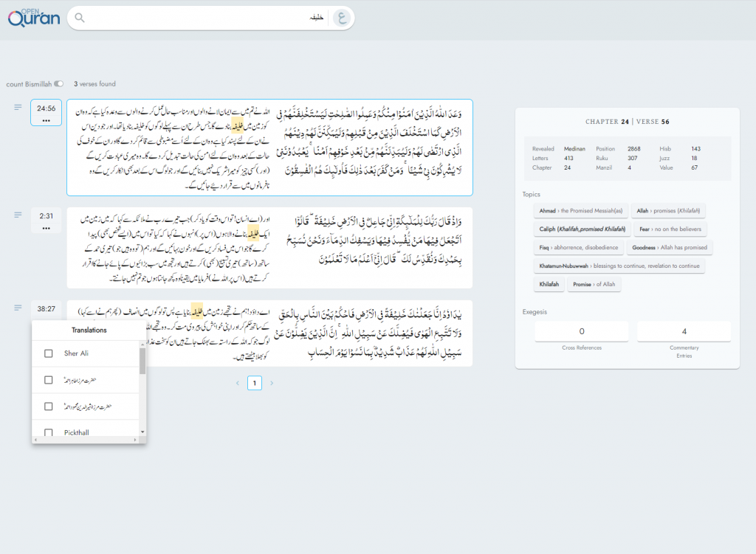Click the Open Quran logo
Image resolution: width=756 pixels, height=554 pixels.
click(34, 18)
